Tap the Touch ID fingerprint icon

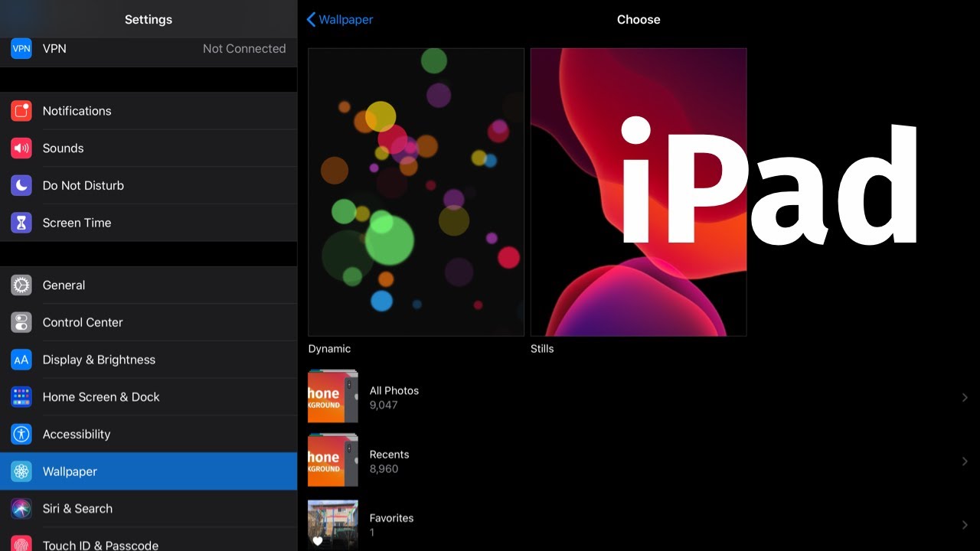pyautogui.click(x=21, y=545)
